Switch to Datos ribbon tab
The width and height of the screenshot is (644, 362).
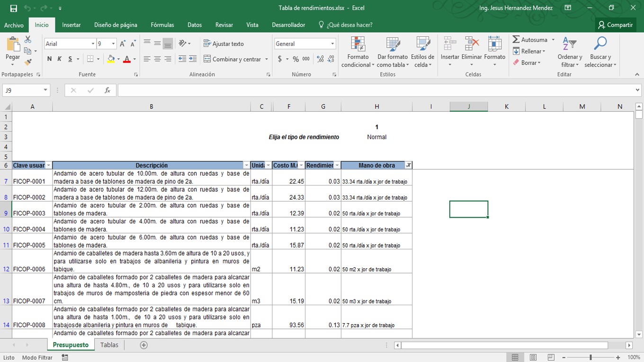point(195,25)
